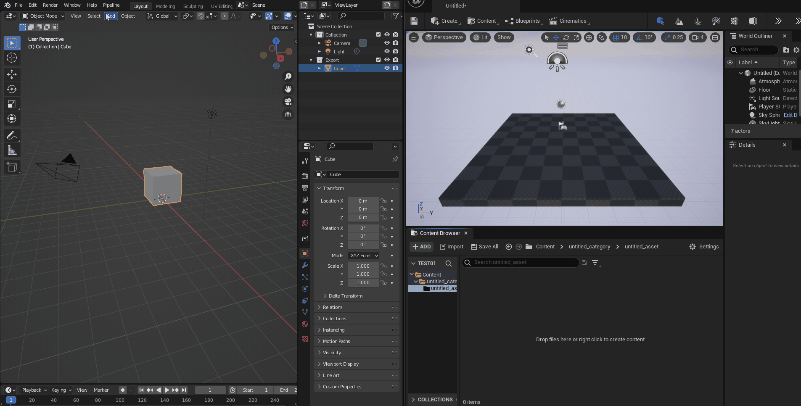The width and height of the screenshot is (801, 406).
Task: Click the Search untitled_asset field
Action: click(x=521, y=262)
